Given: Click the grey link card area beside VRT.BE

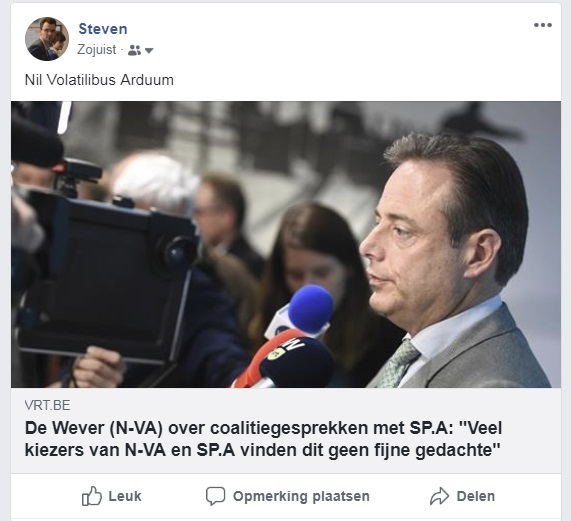Looking at the screenshot, I should click(313, 405).
